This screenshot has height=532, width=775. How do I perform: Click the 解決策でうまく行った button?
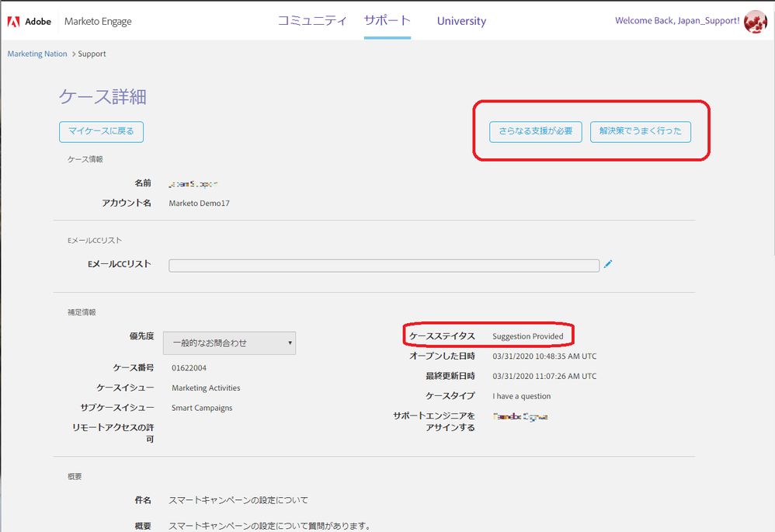641,132
